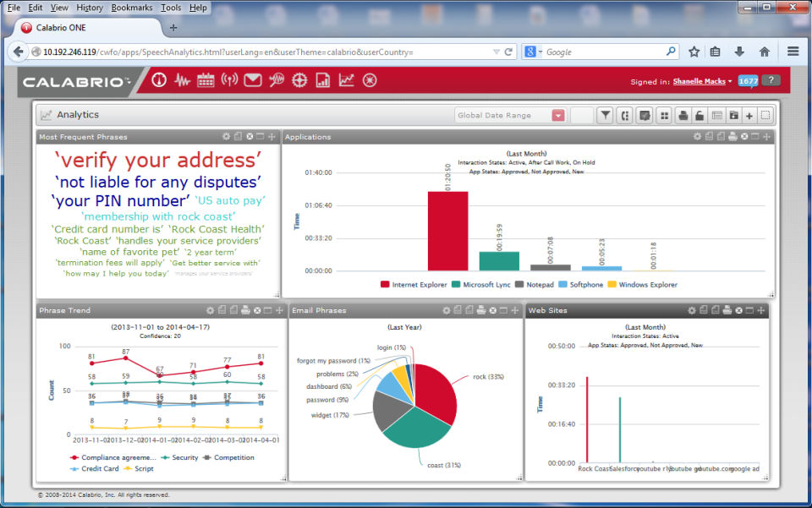Image resolution: width=812 pixels, height=508 pixels.
Task: Open the Tools menu
Action: (171, 8)
